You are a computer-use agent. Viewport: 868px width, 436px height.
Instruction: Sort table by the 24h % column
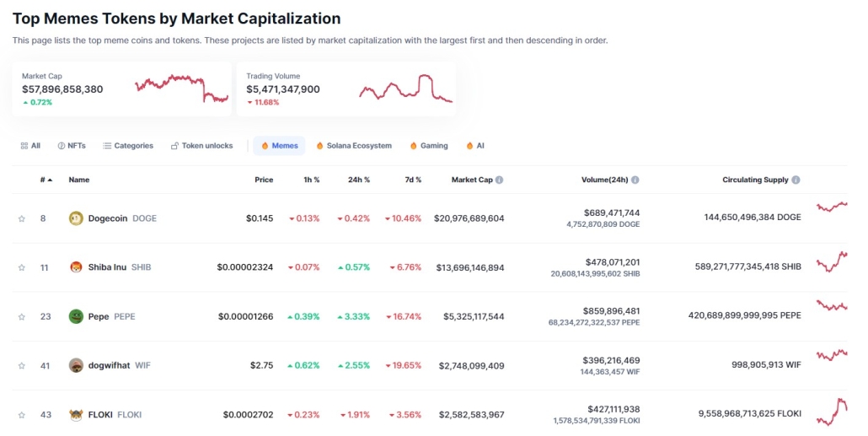pos(361,180)
